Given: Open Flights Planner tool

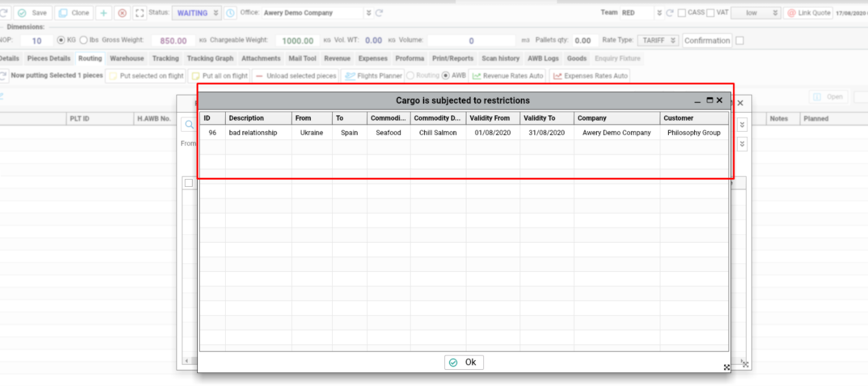Looking at the screenshot, I should coord(373,76).
